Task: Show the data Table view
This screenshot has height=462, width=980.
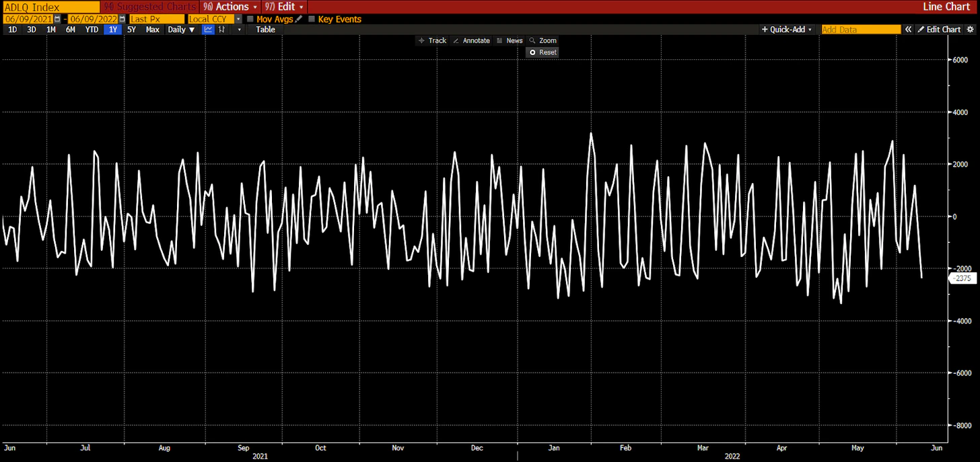Action: [265, 30]
